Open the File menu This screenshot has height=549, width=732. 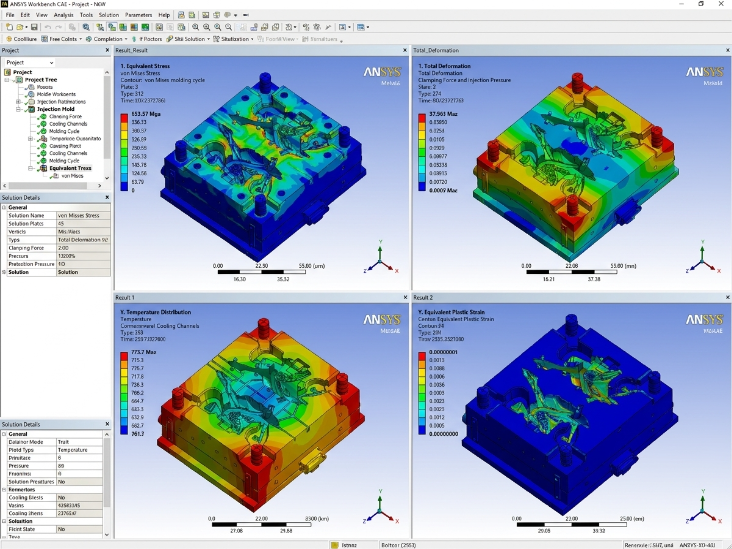[10, 15]
